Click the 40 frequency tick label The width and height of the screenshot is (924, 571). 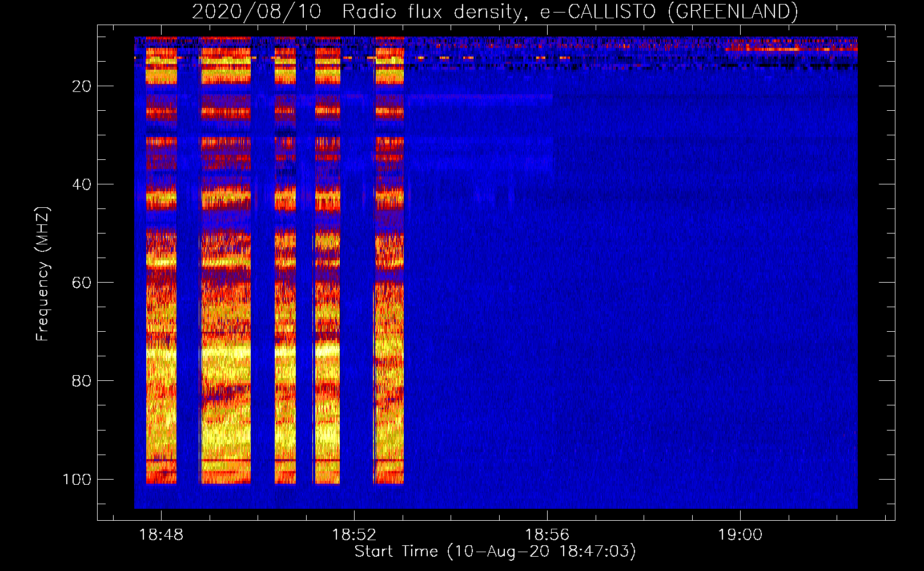[x=82, y=184]
